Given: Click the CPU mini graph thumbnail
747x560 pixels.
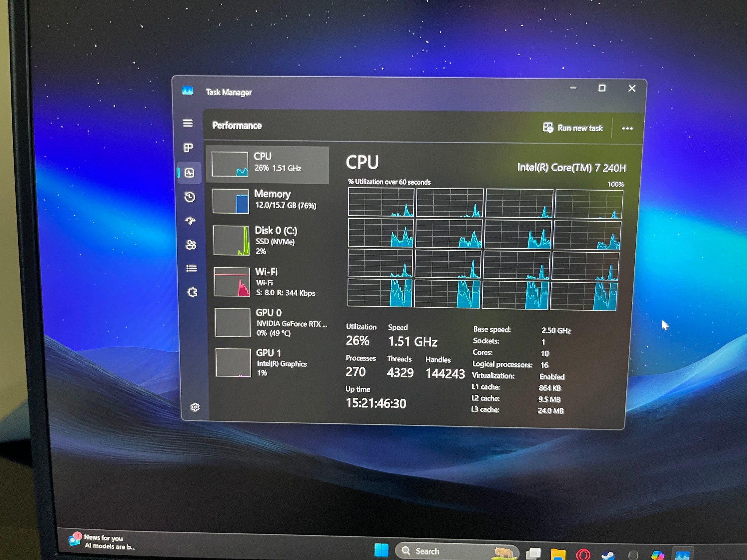Looking at the screenshot, I should (x=230, y=164).
